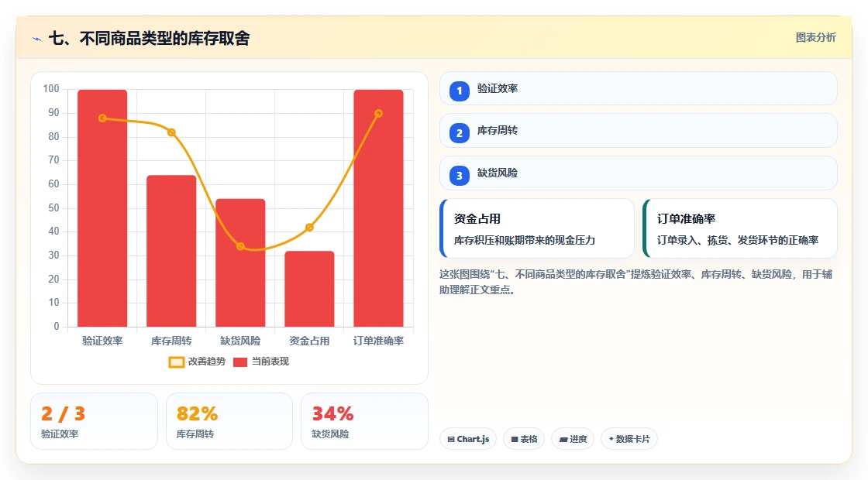Click the lightning icon beside section title

(36, 39)
